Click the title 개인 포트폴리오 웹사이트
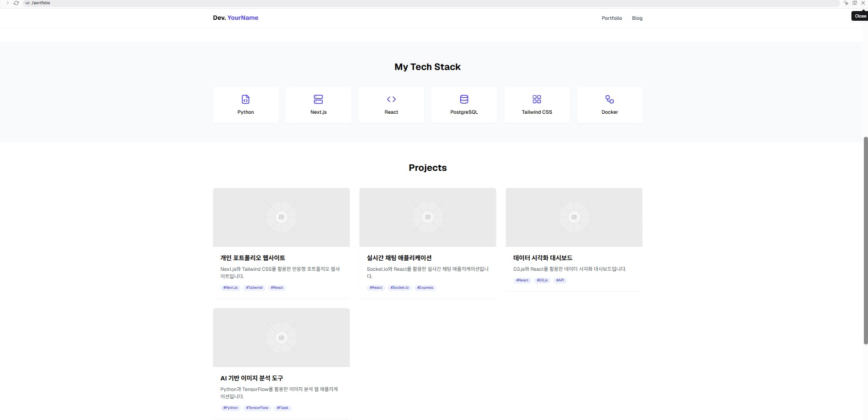 click(253, 258)
